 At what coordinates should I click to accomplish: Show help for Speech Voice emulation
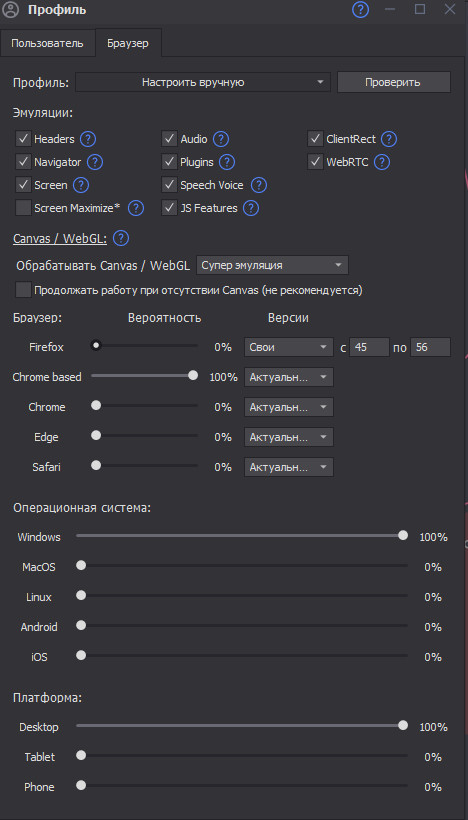click(x=259, y=185)
